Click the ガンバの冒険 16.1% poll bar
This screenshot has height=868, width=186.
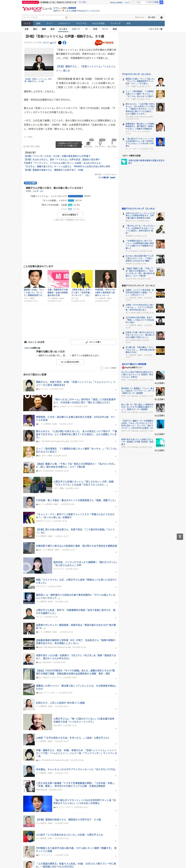point(71,201)
